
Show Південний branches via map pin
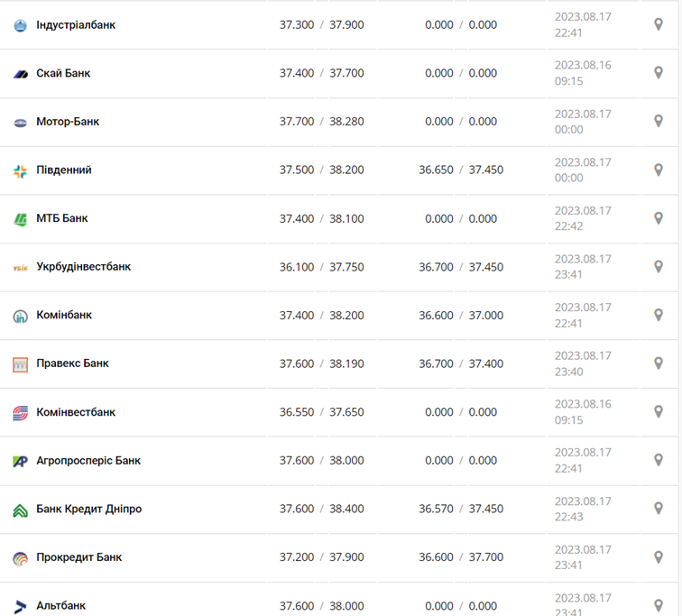659,170
